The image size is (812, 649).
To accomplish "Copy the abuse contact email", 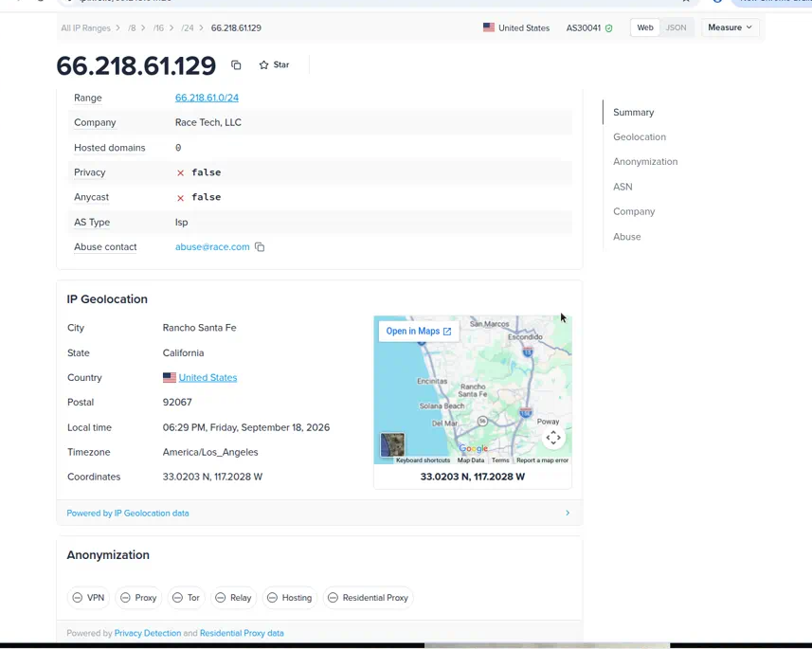I will coord(260,247).
